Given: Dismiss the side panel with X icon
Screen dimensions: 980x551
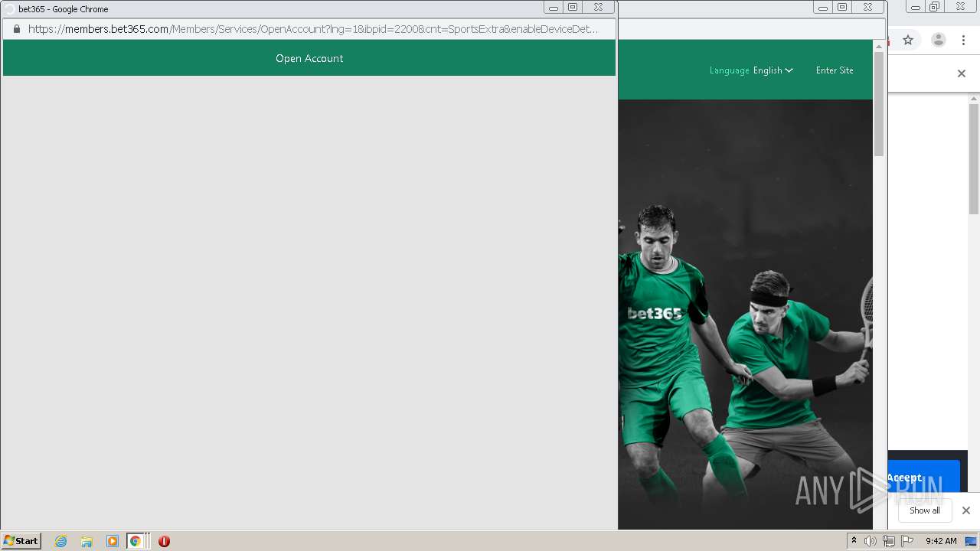Looking at the screenshot, I should tap(962, 73).
